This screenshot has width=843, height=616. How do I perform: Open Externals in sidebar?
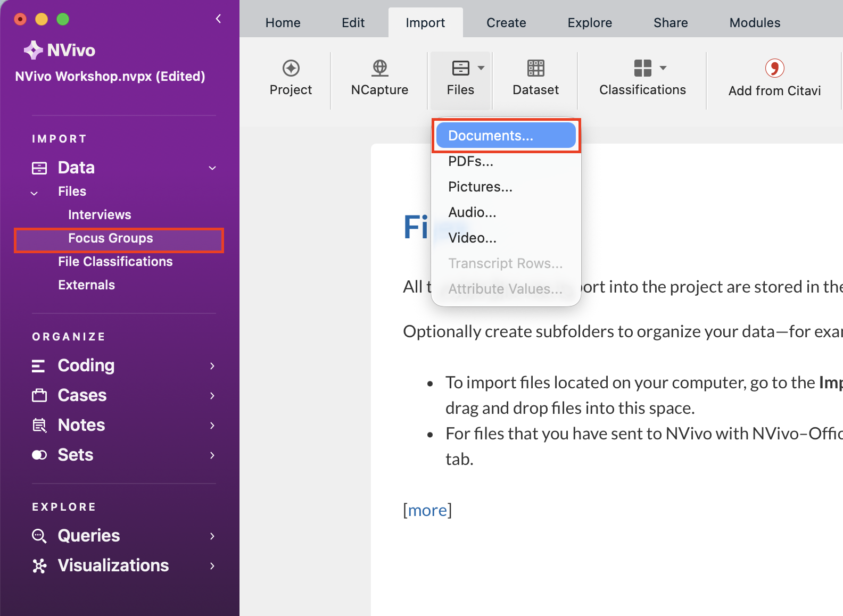point(87,285)
